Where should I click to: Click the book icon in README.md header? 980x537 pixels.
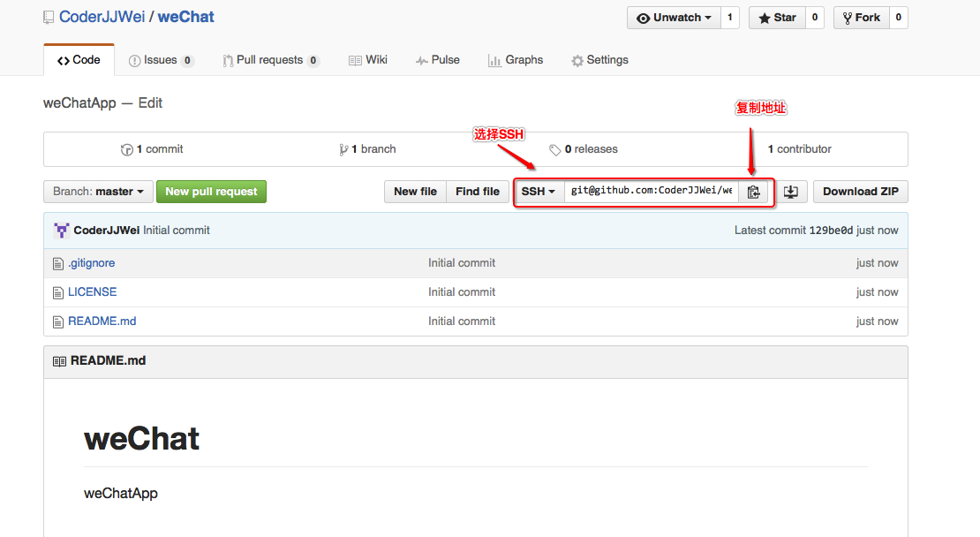point(59,361)
